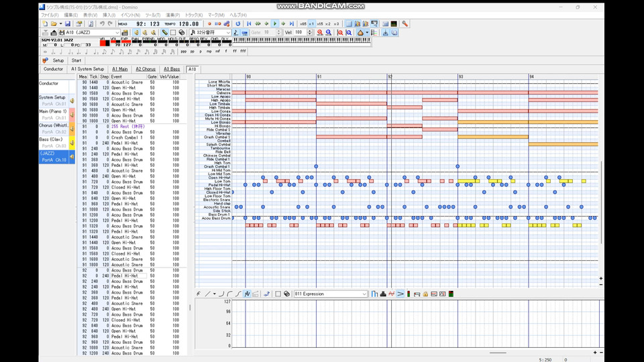Toggle the speaker icon on the Chorus (Whistl track

pyautogui.click(x=72, y=129)
